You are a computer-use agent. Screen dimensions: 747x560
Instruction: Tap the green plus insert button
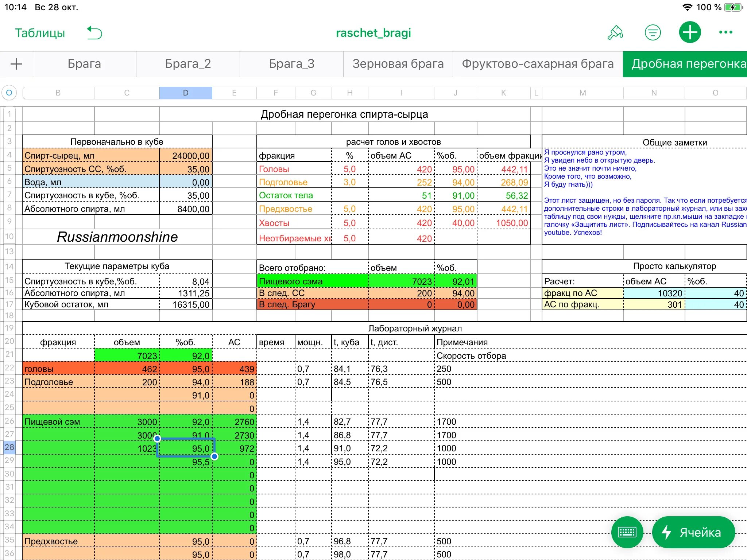(x=690, y=32)
